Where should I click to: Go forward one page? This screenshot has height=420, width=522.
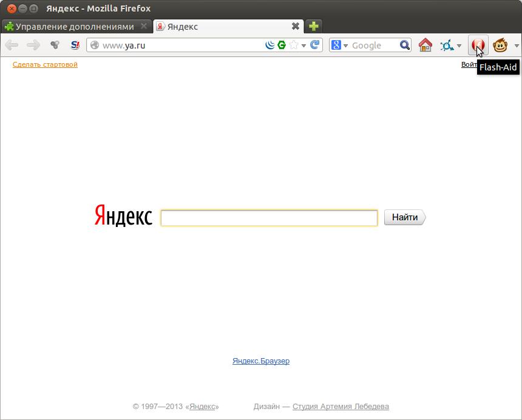(x=33, y=45)
